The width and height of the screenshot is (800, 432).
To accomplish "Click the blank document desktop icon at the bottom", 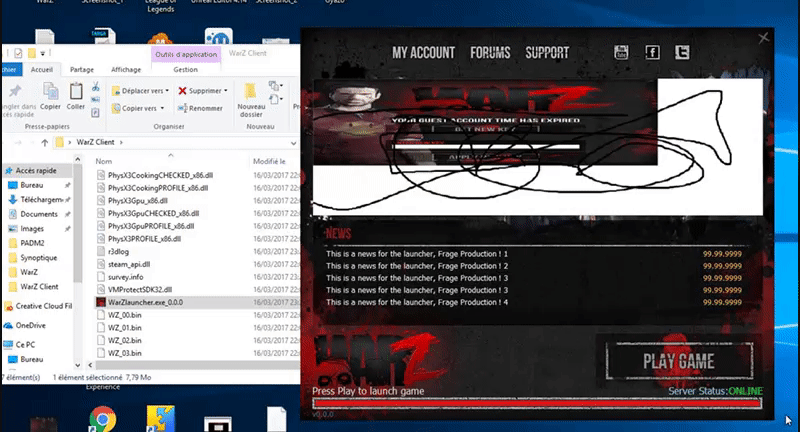I will (x=277, y=419).
